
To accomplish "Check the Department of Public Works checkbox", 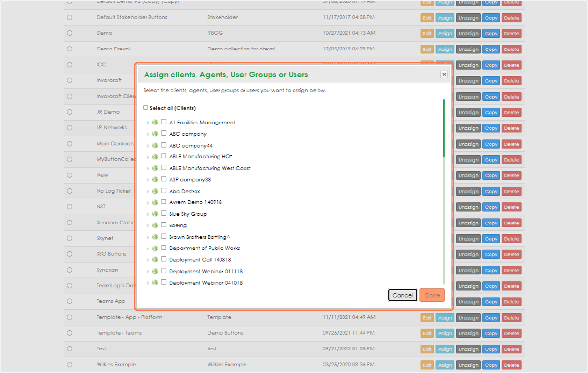I will click(164, 248).
